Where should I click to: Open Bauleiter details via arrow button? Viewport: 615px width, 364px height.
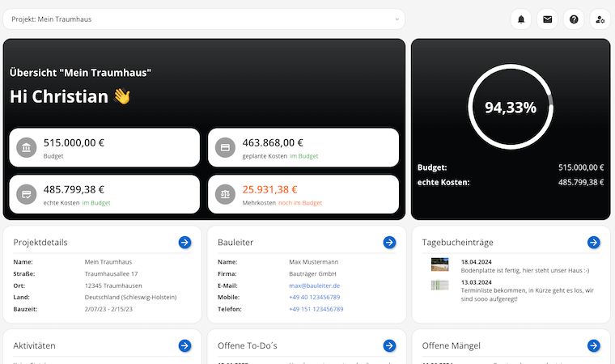pos(389,242)
